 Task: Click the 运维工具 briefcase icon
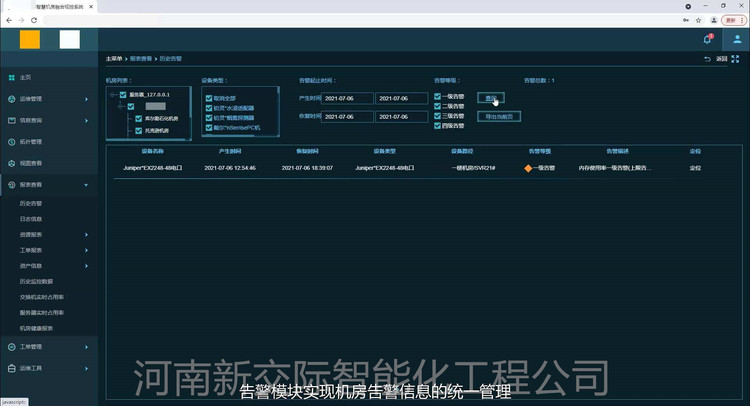click(x=11, y=368)
